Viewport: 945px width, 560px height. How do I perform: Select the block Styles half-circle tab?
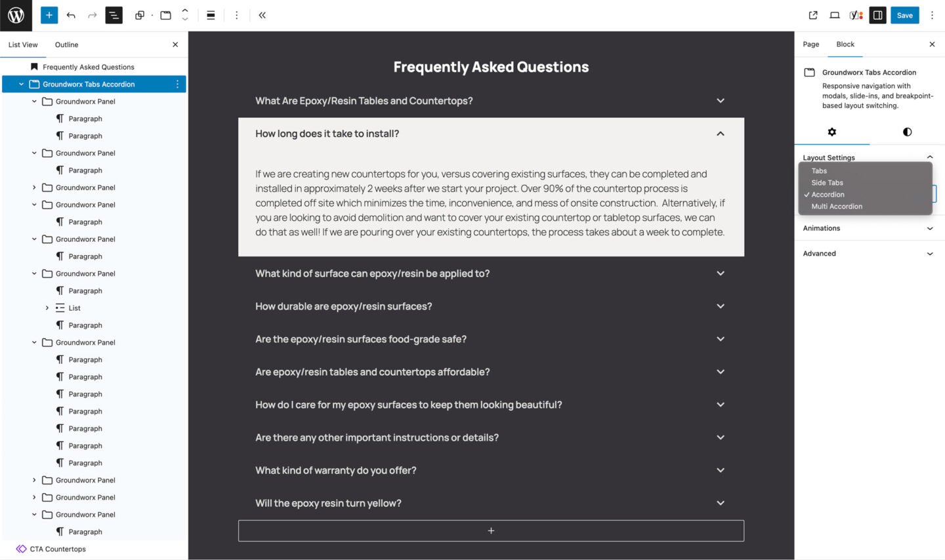click(907, 132)
